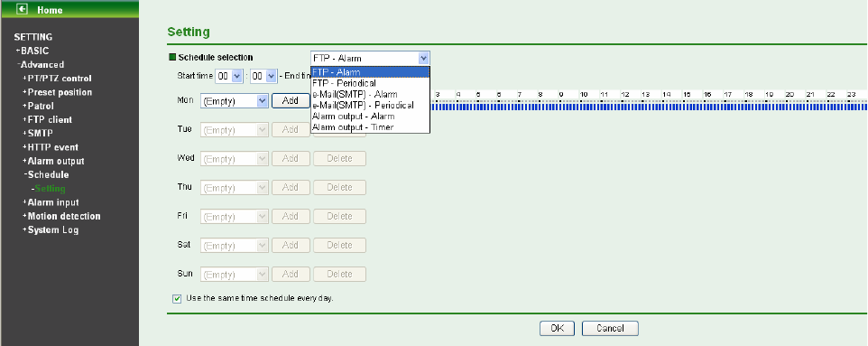This screenshot has width=868, height=346.
Task: Collapse the Advanced settings section
Action: tap(42, 64)
